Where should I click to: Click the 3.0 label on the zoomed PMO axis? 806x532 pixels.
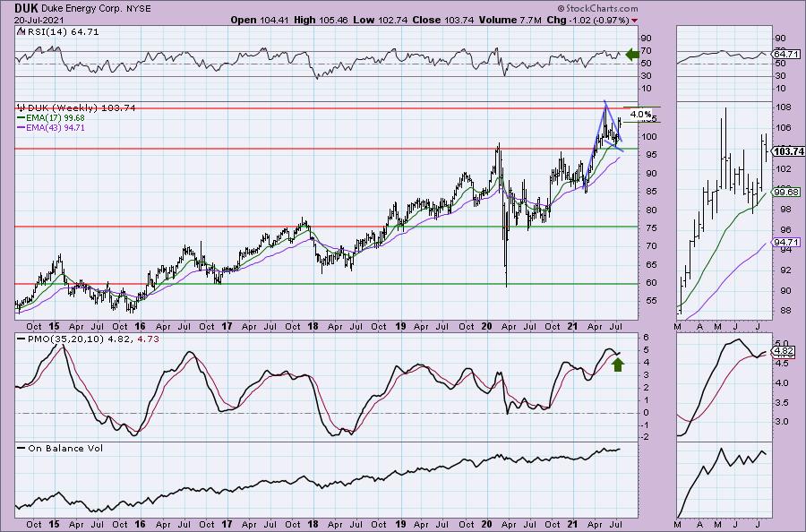tap(781, 422)
